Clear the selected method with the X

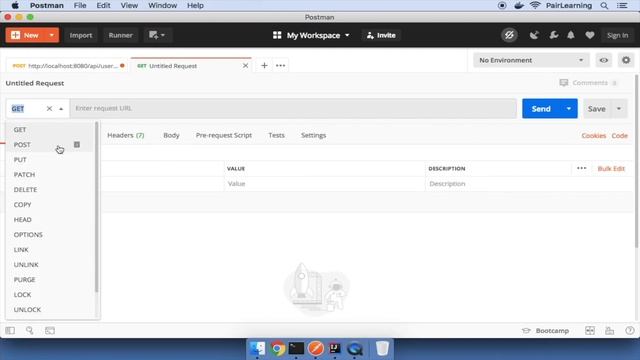[49, 109]
